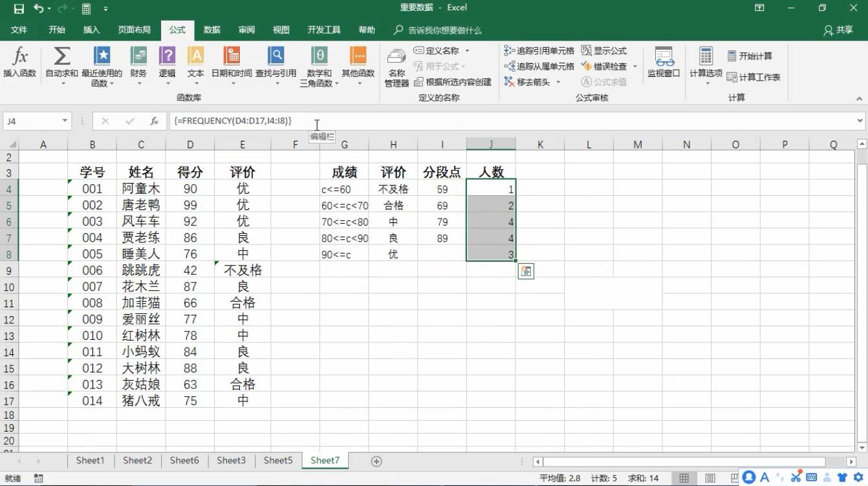Open the 文本 functions icon
This screenshot has height=486, width=868.
[195, 56]
